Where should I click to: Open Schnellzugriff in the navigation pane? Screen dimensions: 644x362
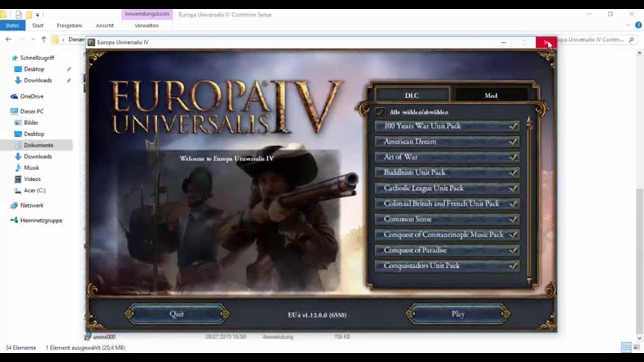(x=37, y=58)
